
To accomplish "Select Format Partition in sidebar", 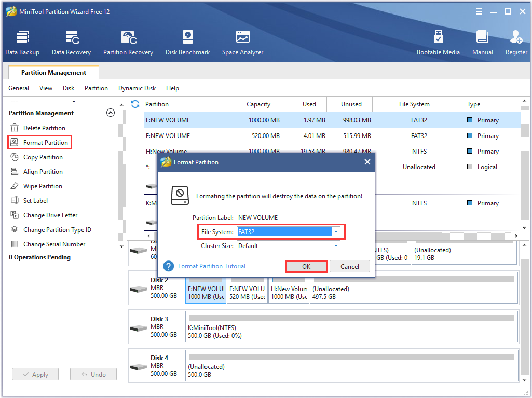I will point(39,143).
